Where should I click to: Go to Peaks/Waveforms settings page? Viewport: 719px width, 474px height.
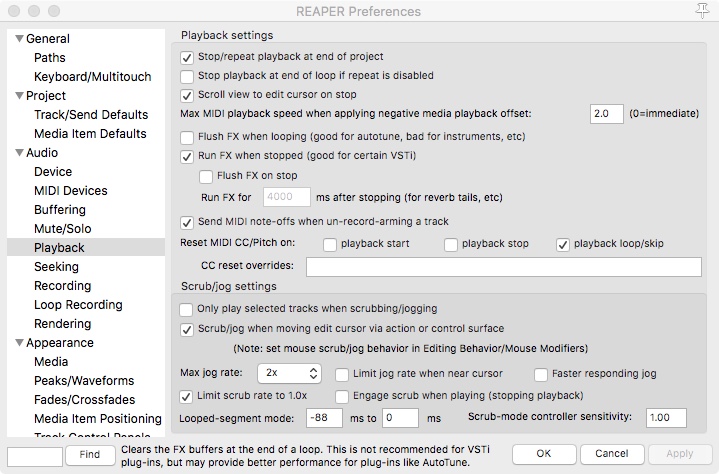point(83,381)
